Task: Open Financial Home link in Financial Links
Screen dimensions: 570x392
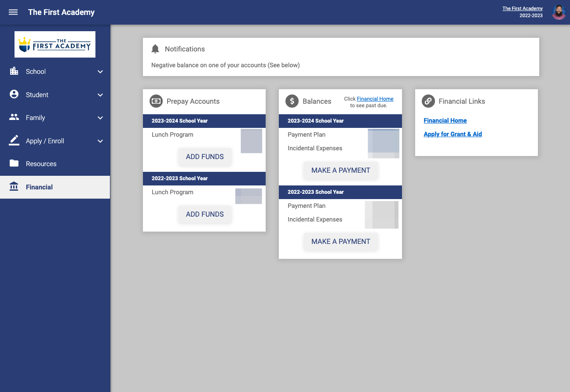Action: tap(445, 120)
